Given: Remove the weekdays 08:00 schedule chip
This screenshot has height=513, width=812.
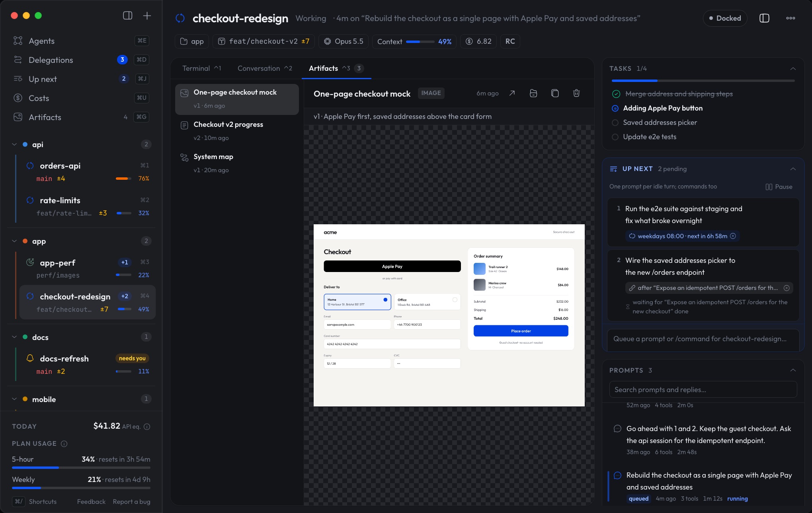Looking at the screenshot, I should (733, 236).
